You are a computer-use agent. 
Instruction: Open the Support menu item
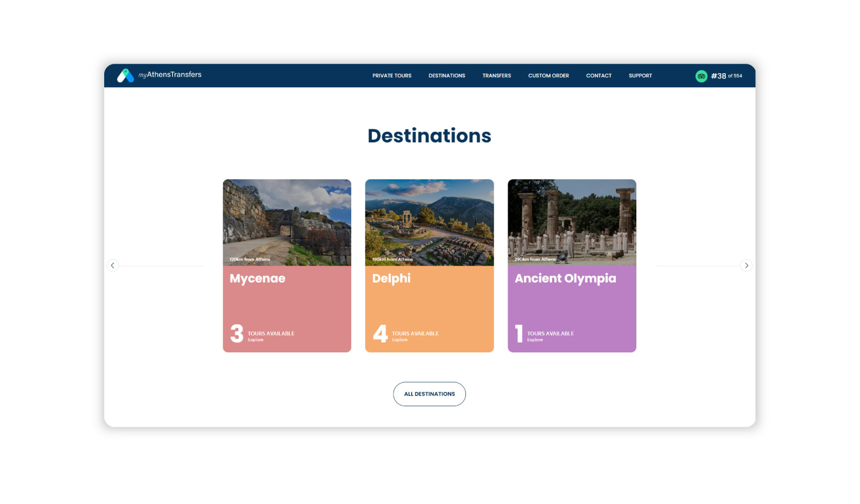point(640,76)
